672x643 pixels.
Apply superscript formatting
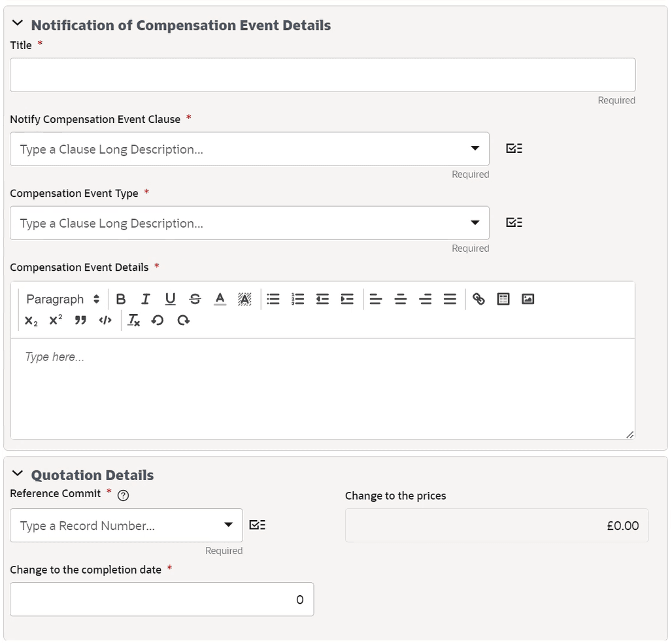coord(55,321)
